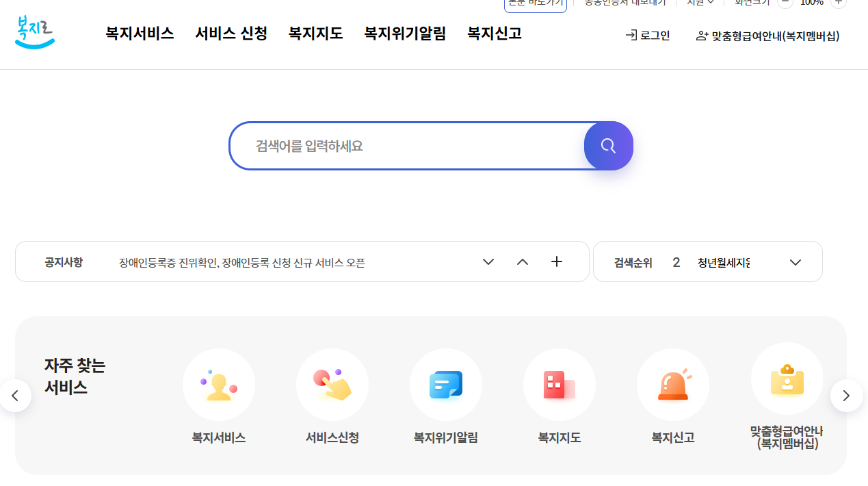The width and height of the screenshot is (868, 486).
Task: Expand the 지원 dropdown in the top bar
Action: click(x=699, y=3)
